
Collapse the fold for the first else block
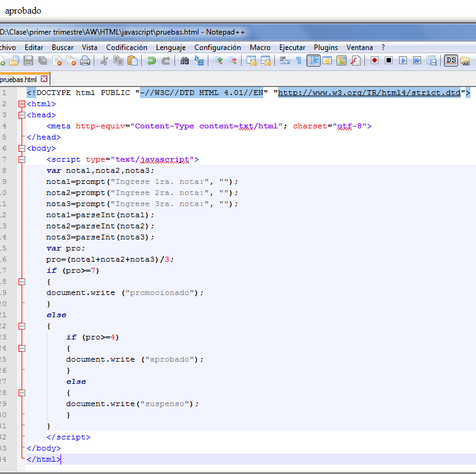tap(22, 326)
